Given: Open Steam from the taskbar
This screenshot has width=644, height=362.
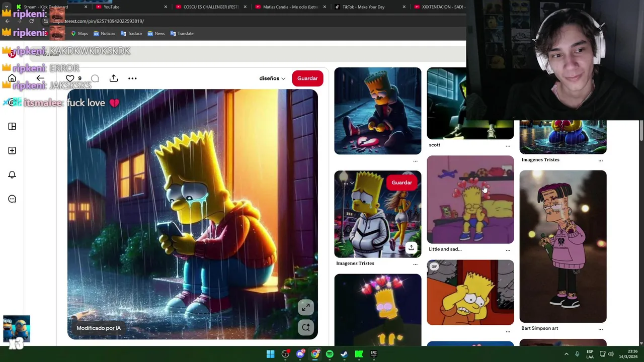Looking at the screenshot, I should coord(344,354).
